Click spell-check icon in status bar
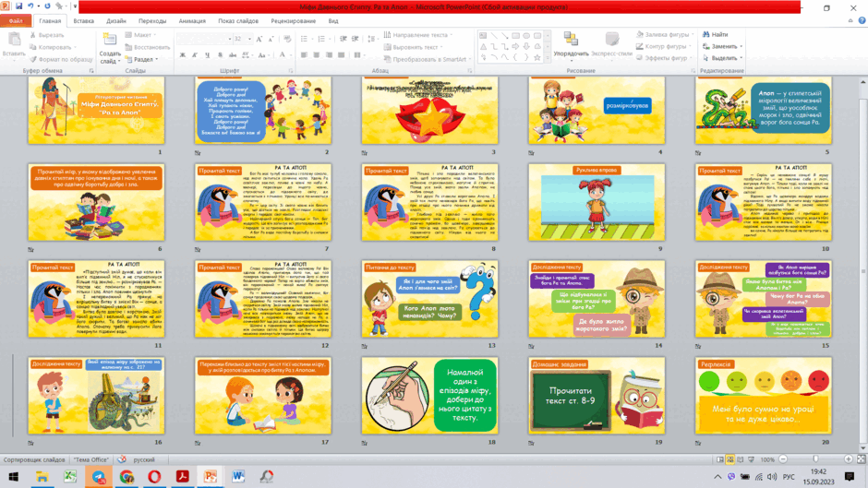 121,459
